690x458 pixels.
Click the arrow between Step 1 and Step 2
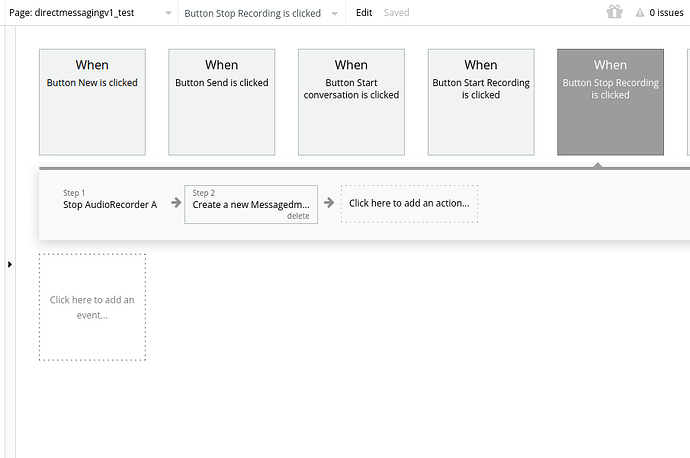[176, 203]
